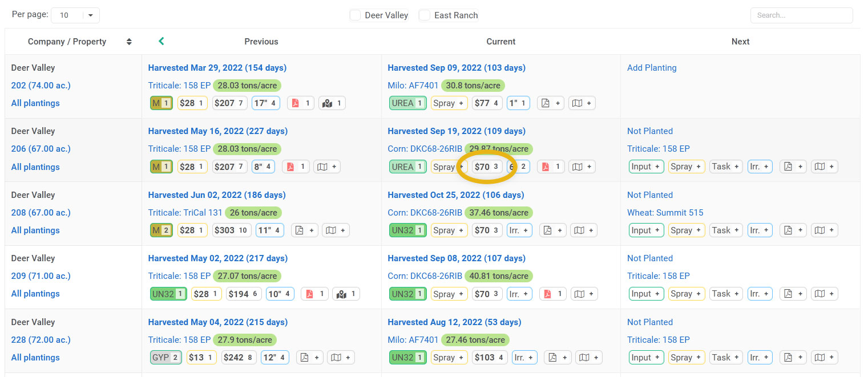View All plantings for field 202
Viewport: 868px width, 377px height.
(x=35, y=103)
